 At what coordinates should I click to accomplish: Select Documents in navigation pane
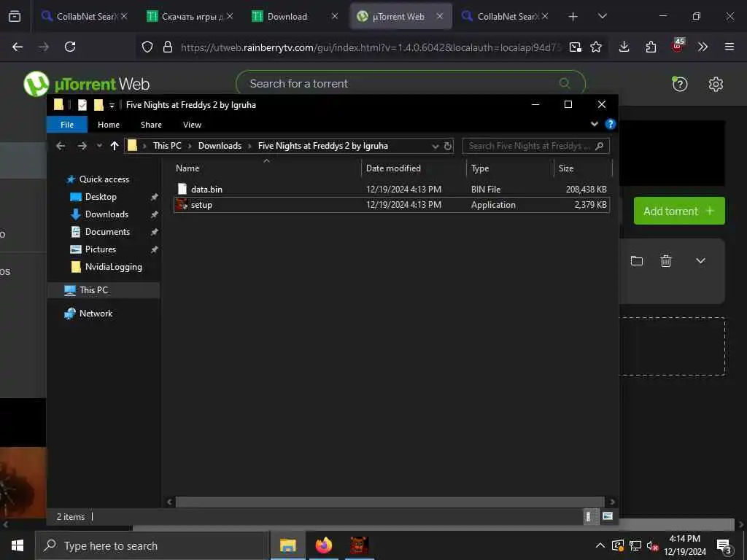107,232
